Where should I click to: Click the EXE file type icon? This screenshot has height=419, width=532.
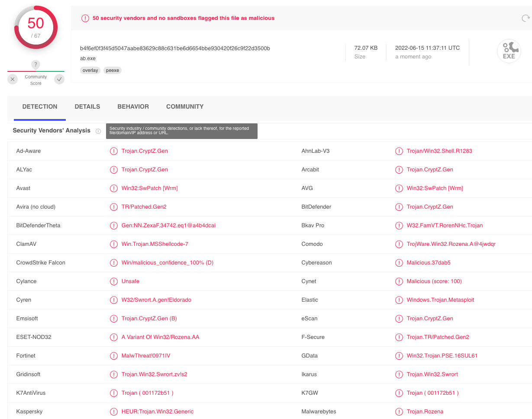[509, 52]
